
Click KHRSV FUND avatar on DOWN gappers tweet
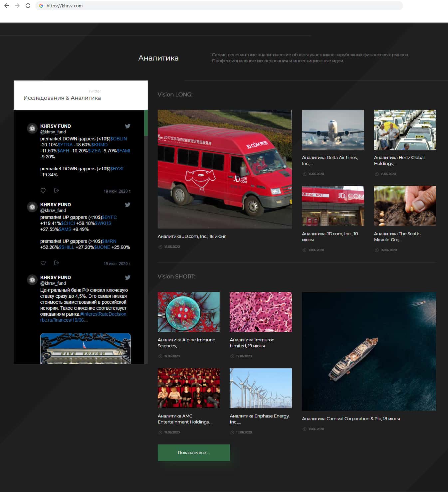(x=32, y=128)
